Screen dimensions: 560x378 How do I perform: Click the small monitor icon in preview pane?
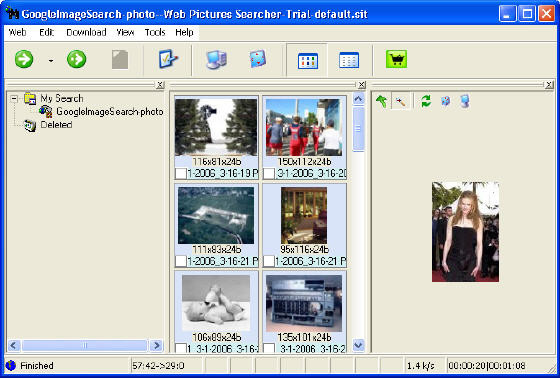465,101
